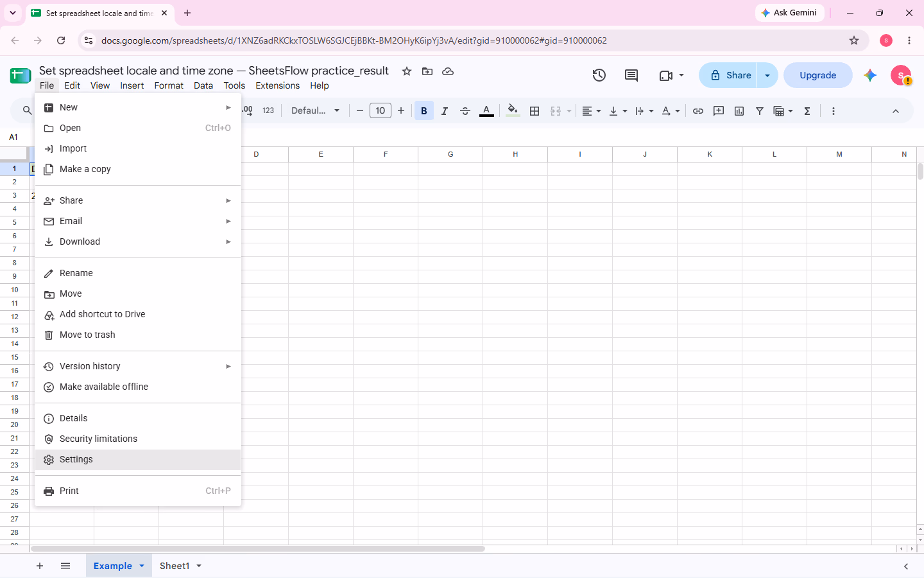Expand the New submenu arrow
Screen dimensions: 924x578
pos(228,107)
